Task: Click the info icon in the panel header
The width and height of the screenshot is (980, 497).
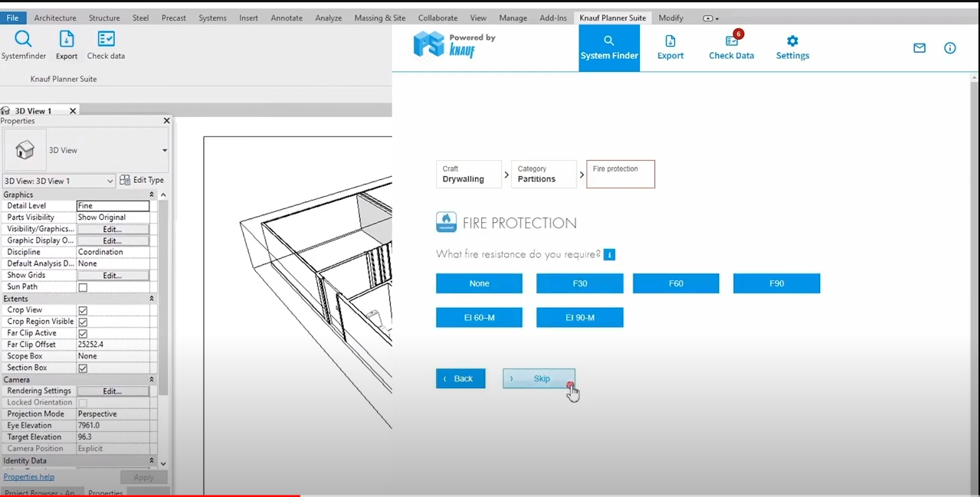Action: point(950,47)
